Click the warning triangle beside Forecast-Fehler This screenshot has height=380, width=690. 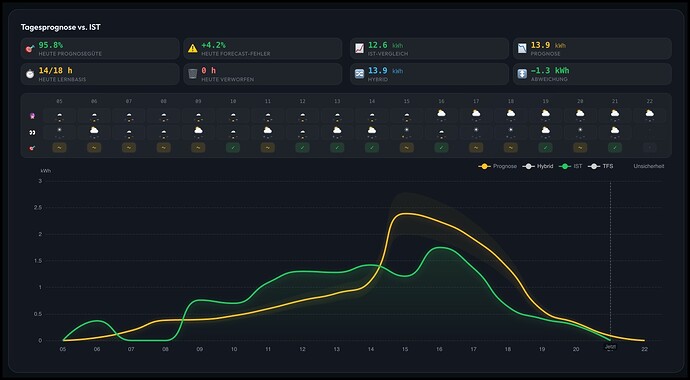193,48
